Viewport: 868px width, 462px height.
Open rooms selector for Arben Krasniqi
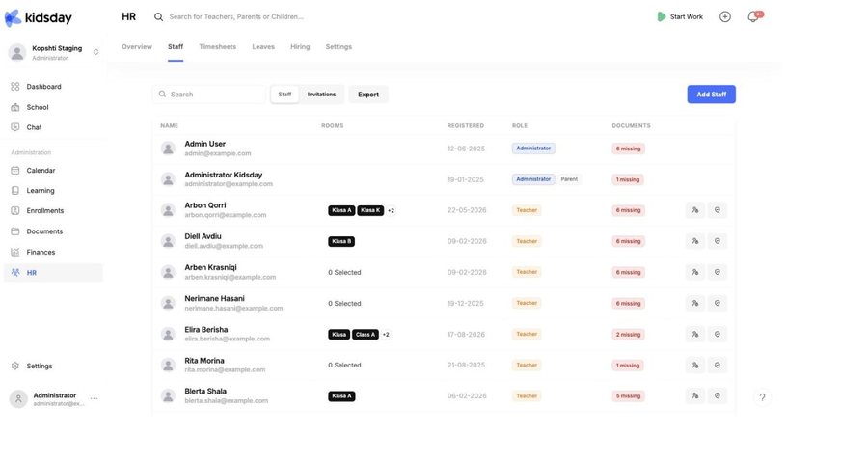[x=344, y=272]
